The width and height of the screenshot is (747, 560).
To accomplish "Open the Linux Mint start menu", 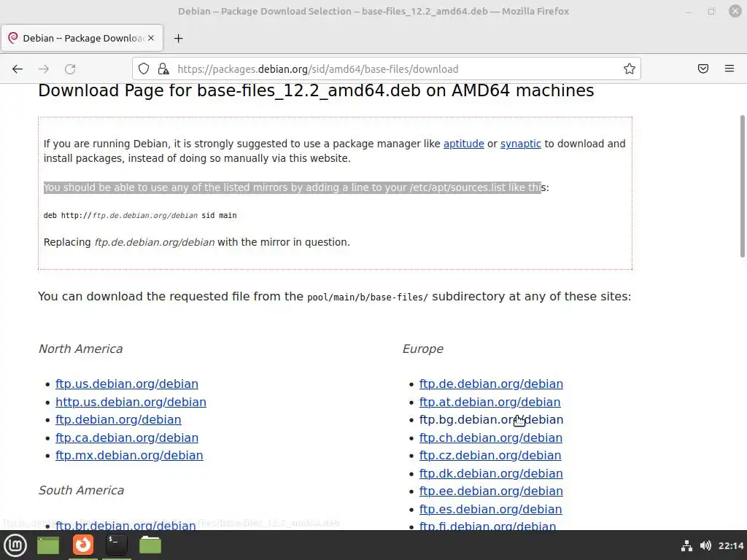I will 15,545.
